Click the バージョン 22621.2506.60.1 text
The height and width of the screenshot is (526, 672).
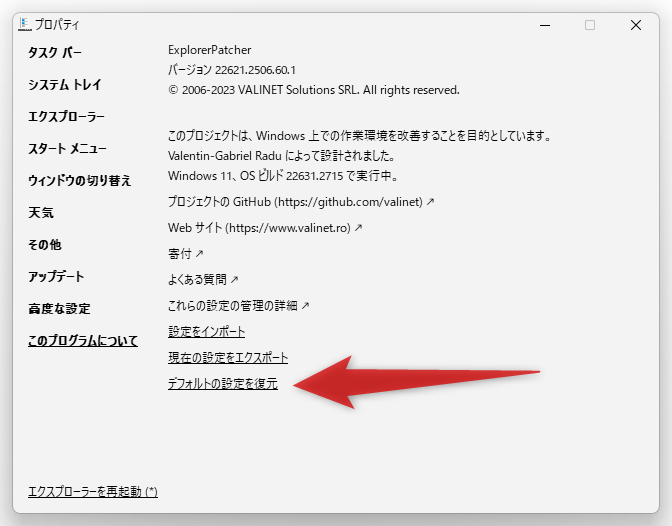232,70
